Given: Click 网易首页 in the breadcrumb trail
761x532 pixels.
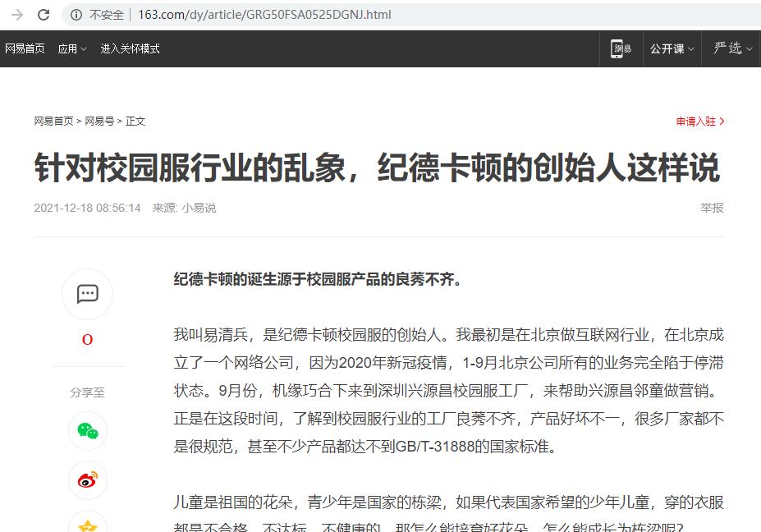Looking at the screenshot, I should coord(53,121).
